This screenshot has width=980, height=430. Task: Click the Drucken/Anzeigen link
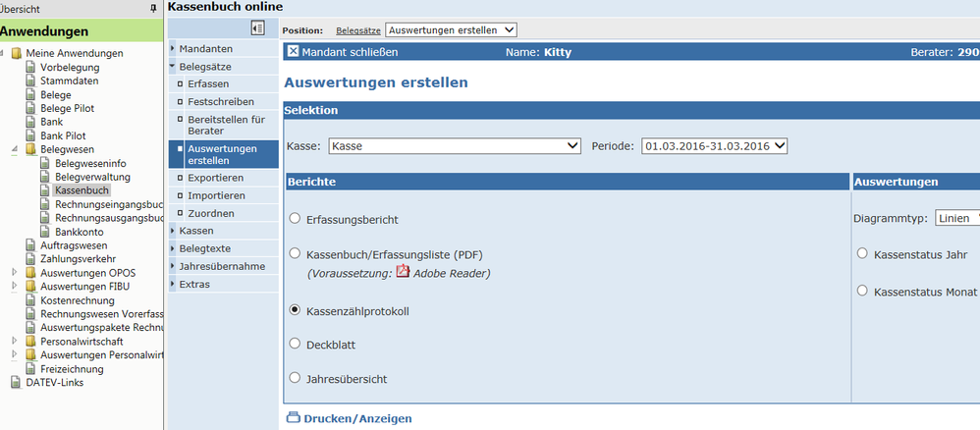point(357,419)
